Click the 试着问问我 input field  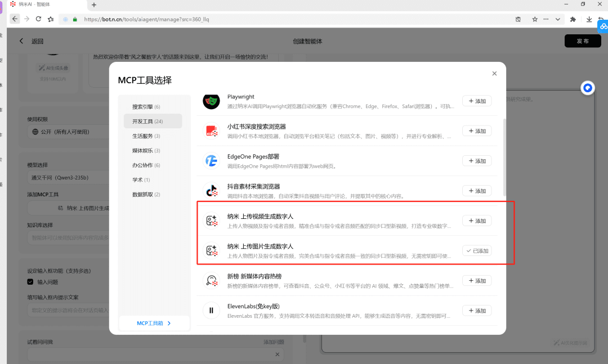[x=155, y=354]
